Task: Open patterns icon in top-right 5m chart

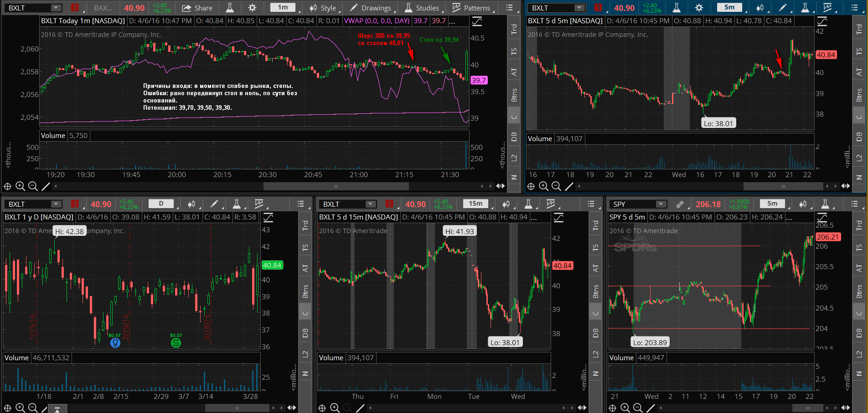Action: coord(827,8)
